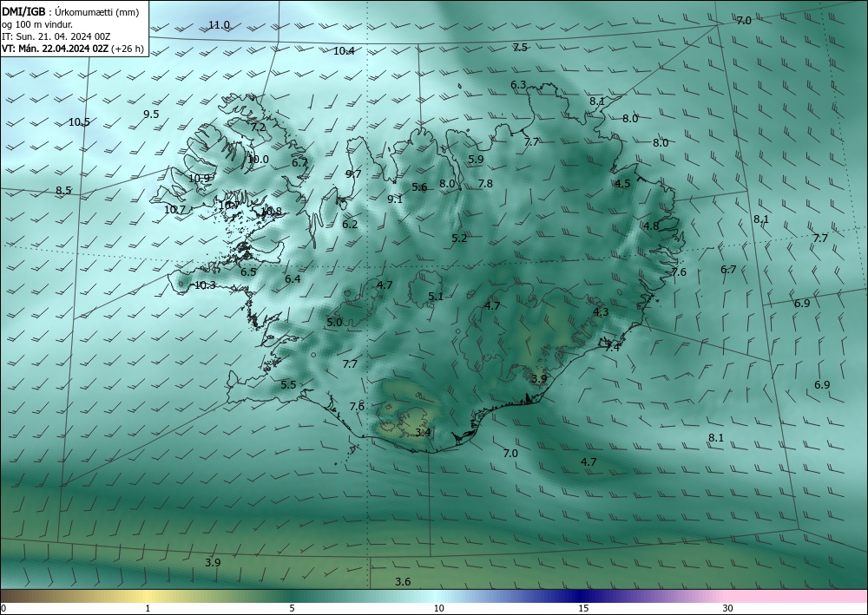Image resolution: width=868 pixels, height=615 pixels.
Task: Click the 8.5 value on the map
Action: tap(63, 191)
